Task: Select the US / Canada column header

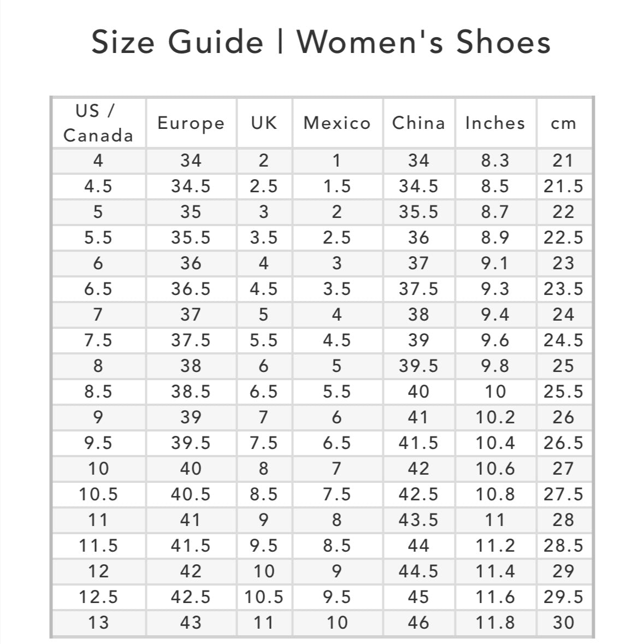Action: point(98,123)
